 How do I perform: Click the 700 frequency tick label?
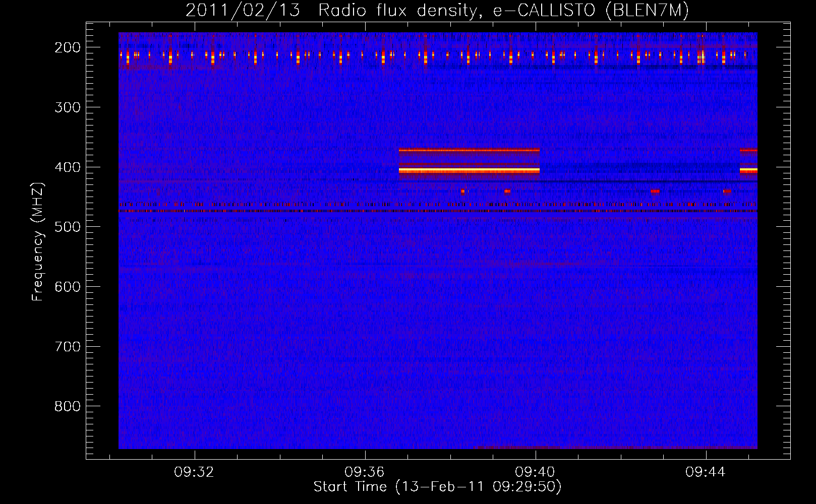(67, 347)
